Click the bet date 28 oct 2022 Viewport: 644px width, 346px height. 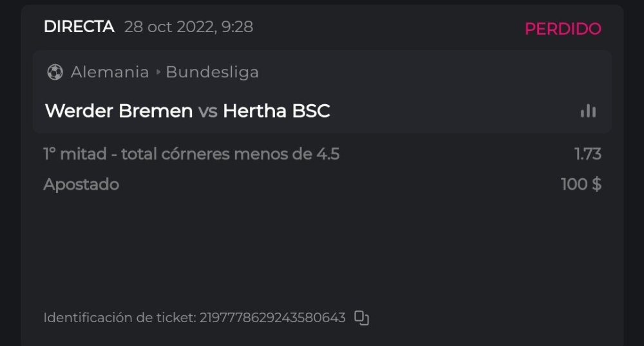pyautogui.click(x=169, y=27)
